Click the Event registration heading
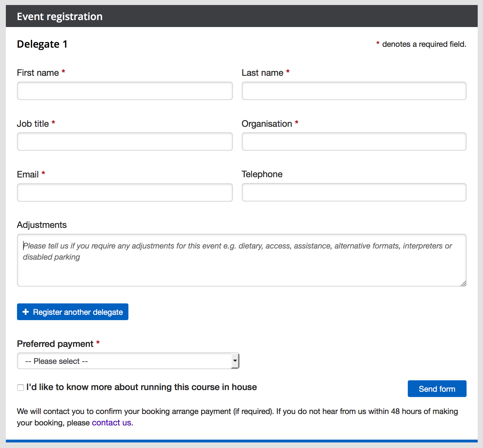483x448 pixels. tap(60, 16)
